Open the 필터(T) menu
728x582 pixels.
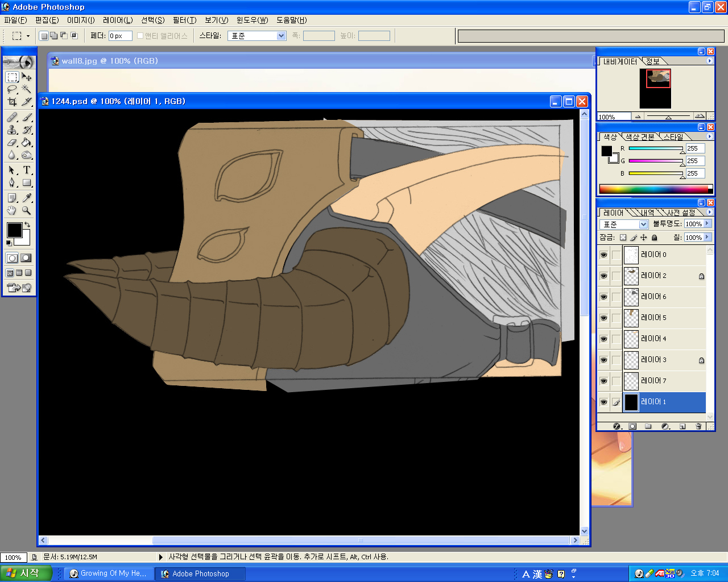(184, 20)
